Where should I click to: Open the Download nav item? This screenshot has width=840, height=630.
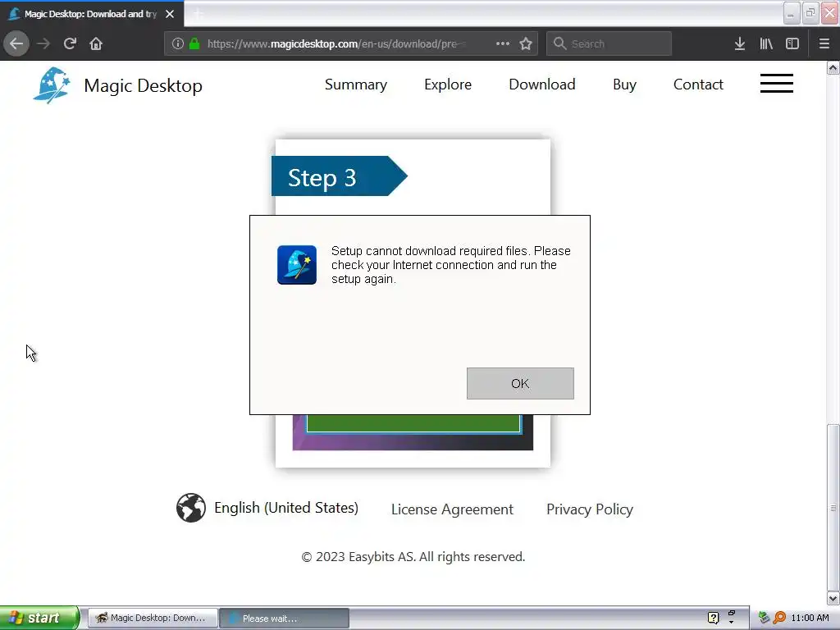tap(542, 84)
